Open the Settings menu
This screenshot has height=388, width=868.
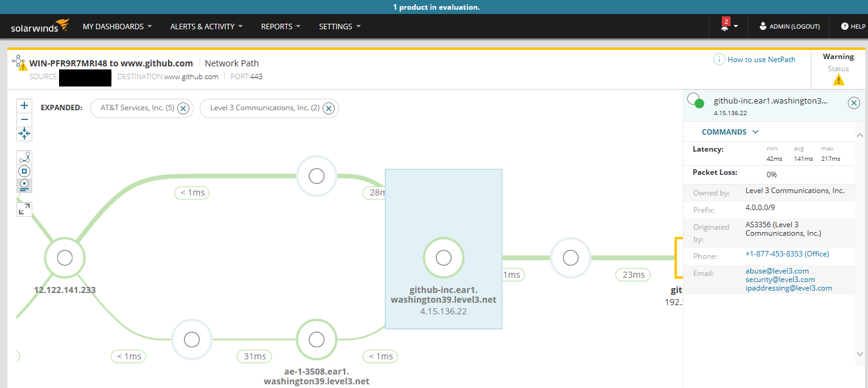[x=340, y=27]
